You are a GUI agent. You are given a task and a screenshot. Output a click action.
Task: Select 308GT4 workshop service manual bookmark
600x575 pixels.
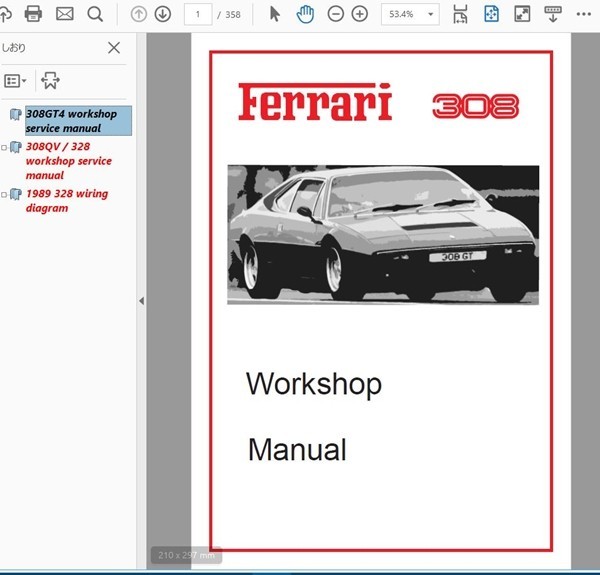click(78, 121)
